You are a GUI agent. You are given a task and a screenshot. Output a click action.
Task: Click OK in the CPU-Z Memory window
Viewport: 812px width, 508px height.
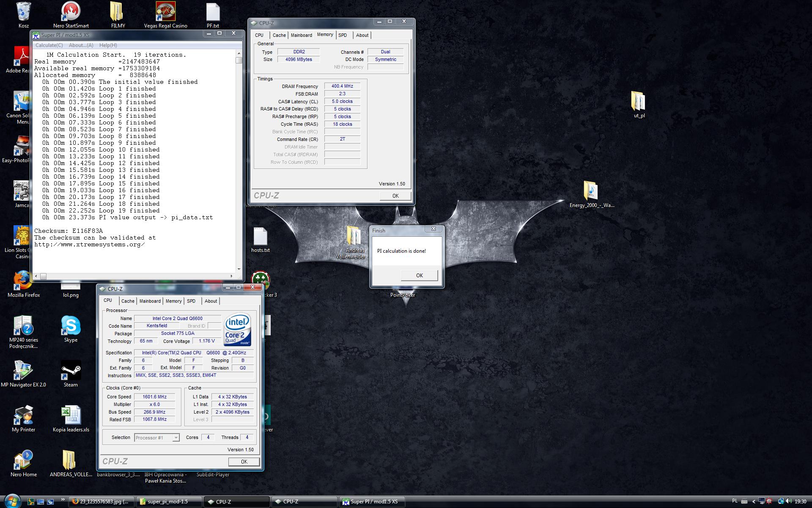[x=395, y=196]
